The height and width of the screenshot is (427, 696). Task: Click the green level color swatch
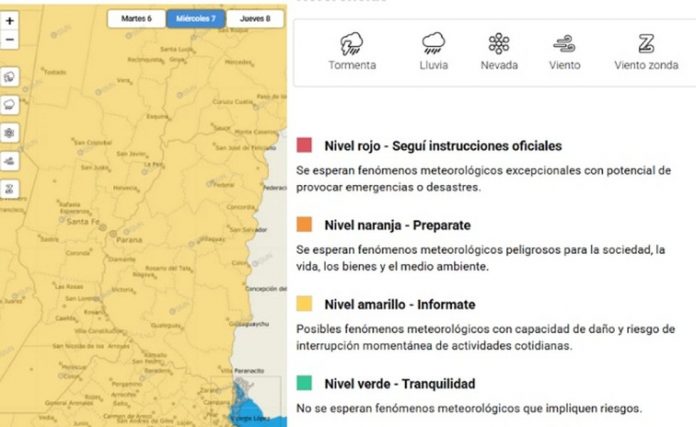(304, 383)
